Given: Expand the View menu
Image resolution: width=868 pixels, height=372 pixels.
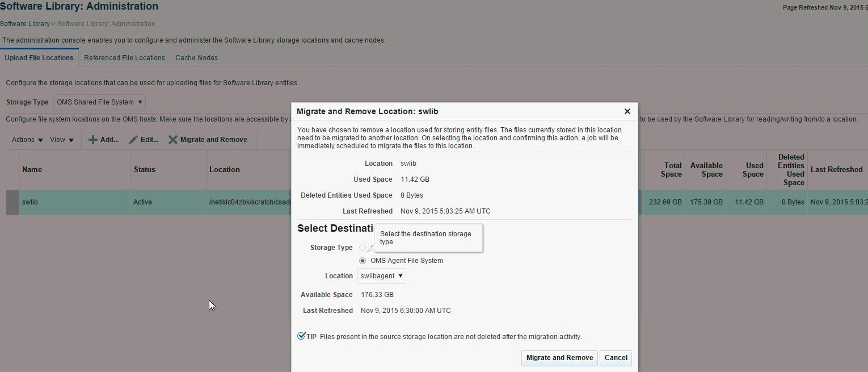Looking at the screenshot, I should [62, 140].
